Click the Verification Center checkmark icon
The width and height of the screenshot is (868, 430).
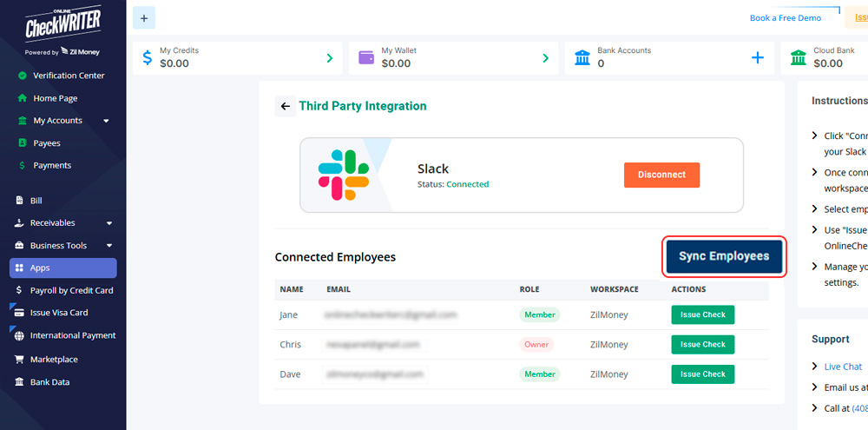[23, 76]
